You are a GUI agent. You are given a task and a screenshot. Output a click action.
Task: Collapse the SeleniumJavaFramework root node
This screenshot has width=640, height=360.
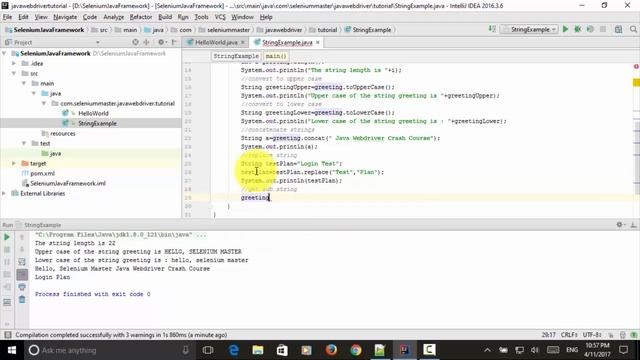click(x=4, y=53)
